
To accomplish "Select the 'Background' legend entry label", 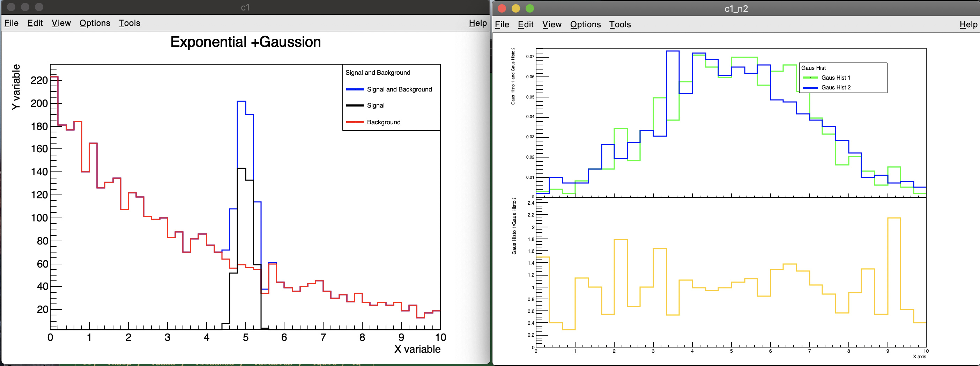I will (384, 122).
